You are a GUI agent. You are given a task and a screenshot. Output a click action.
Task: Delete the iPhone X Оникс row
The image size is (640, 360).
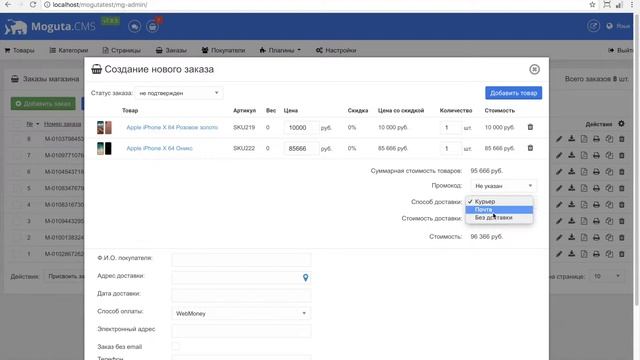[530, 148]
